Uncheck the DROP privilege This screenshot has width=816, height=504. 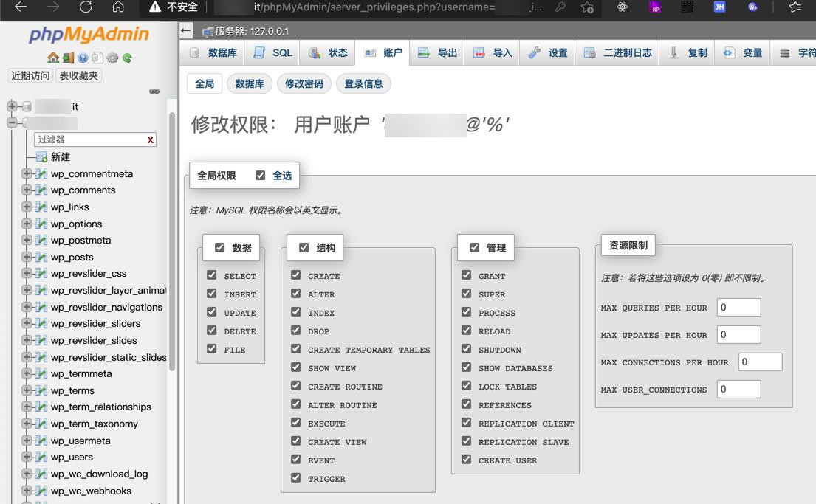pos(295,331)
